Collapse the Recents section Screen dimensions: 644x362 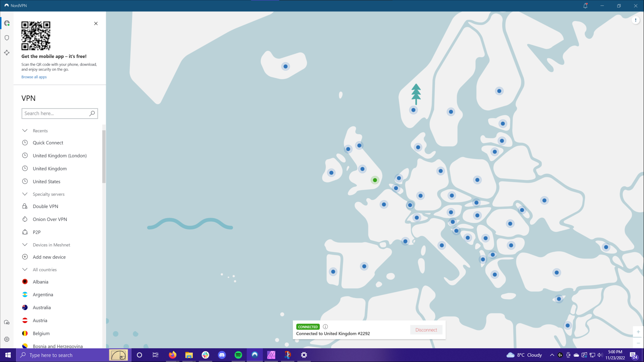click(x=25, y=131)
